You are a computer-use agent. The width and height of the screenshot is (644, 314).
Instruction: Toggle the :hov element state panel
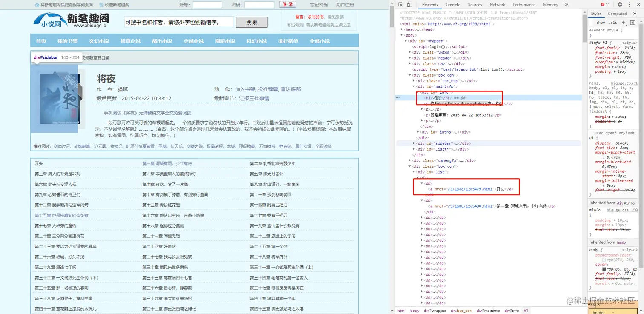tap(601, 22)
